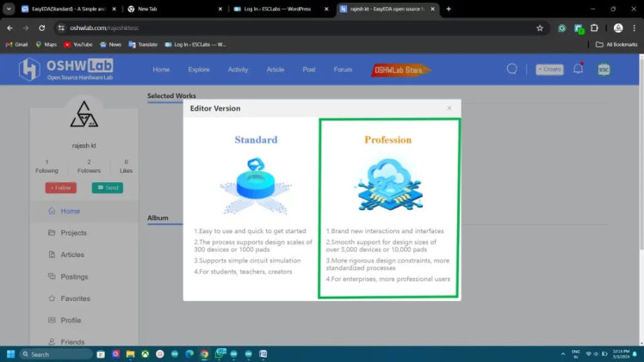Open the Forum nav menu item
Screen dimensions: 644x362
click(x=343, y=70)
